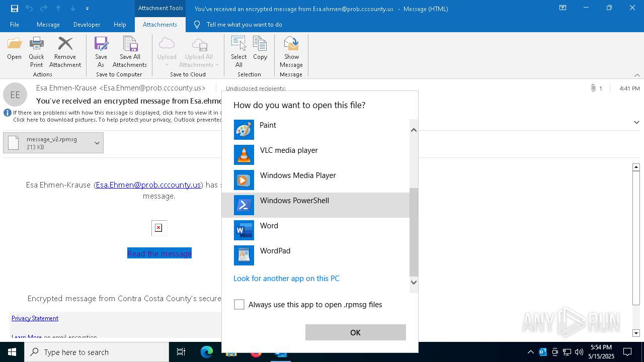Click Copy attachment icon
This screenshot has height=362, width=644.
pyautogui.click(x=260, y=49)
